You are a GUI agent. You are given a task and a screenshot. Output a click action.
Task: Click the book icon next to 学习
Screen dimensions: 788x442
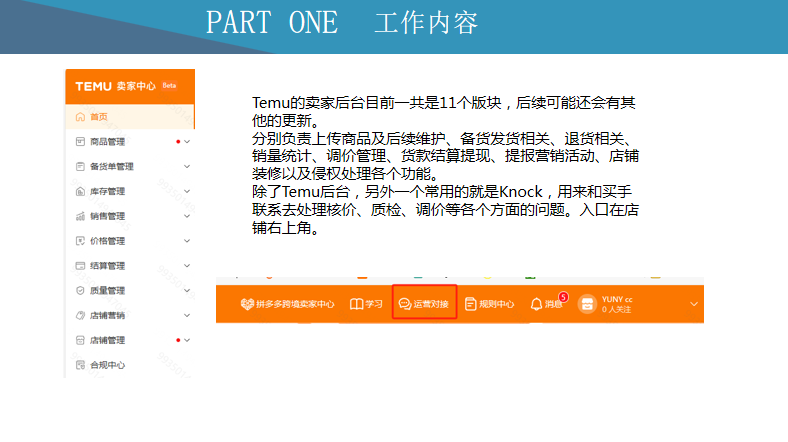pos(356,304)
